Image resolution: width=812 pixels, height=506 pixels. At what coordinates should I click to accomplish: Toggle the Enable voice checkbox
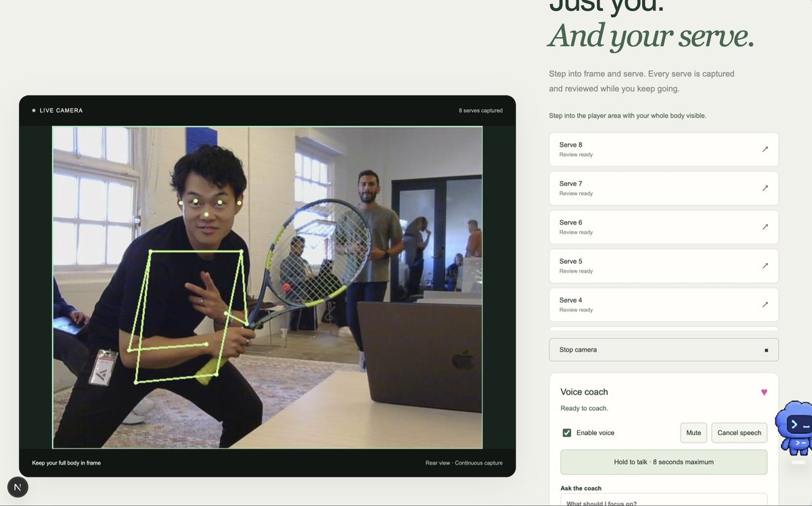[567, 433]
